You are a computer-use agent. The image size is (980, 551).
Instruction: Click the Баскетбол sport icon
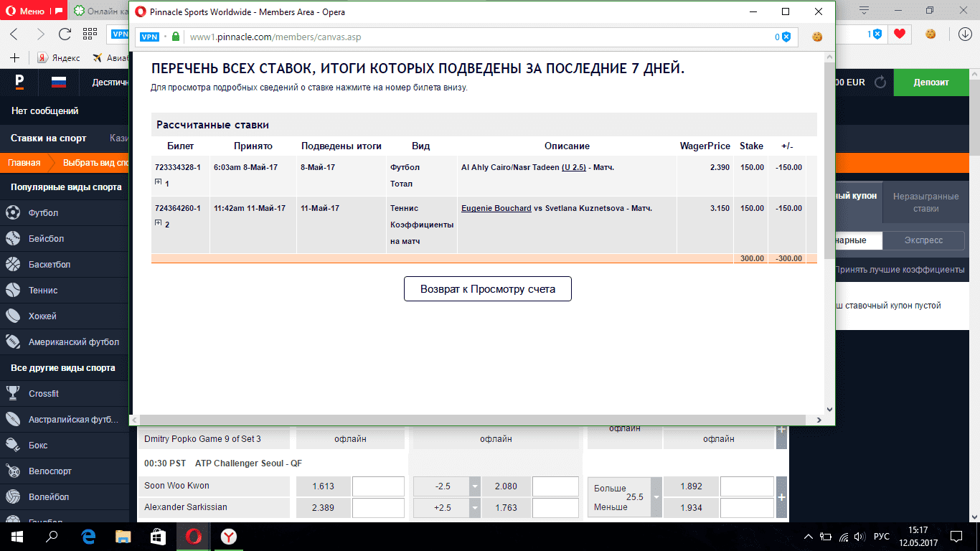tap(12, 265)
